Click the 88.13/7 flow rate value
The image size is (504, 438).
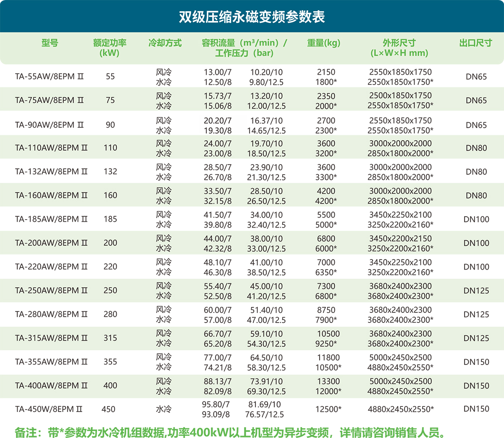218,381
